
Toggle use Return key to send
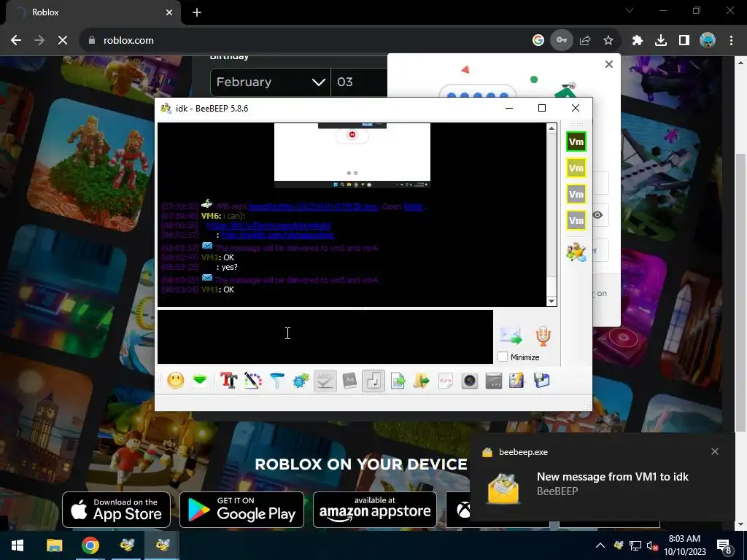point(373,381)
